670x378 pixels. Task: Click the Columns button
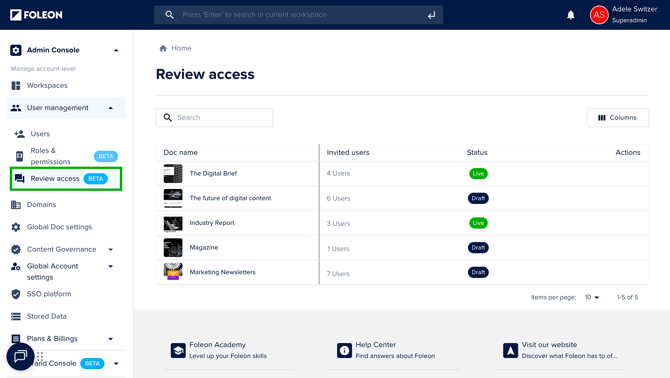[x=617, y=117]
